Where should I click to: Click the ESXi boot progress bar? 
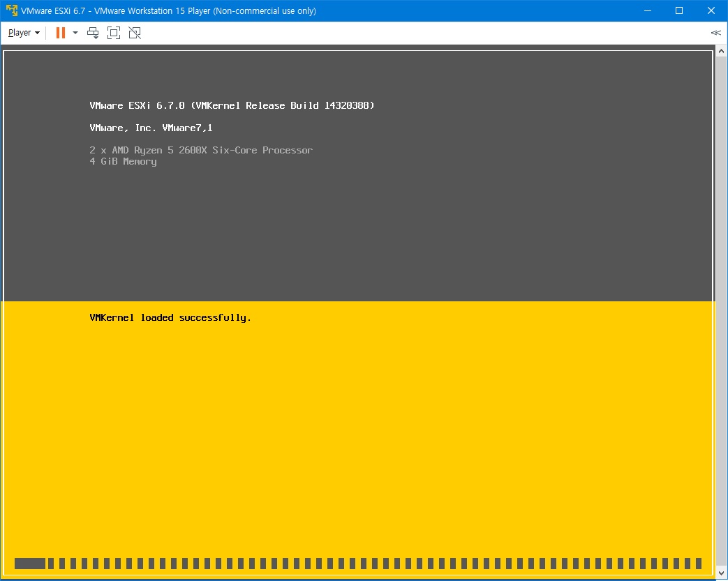click(x=357, y=564)
